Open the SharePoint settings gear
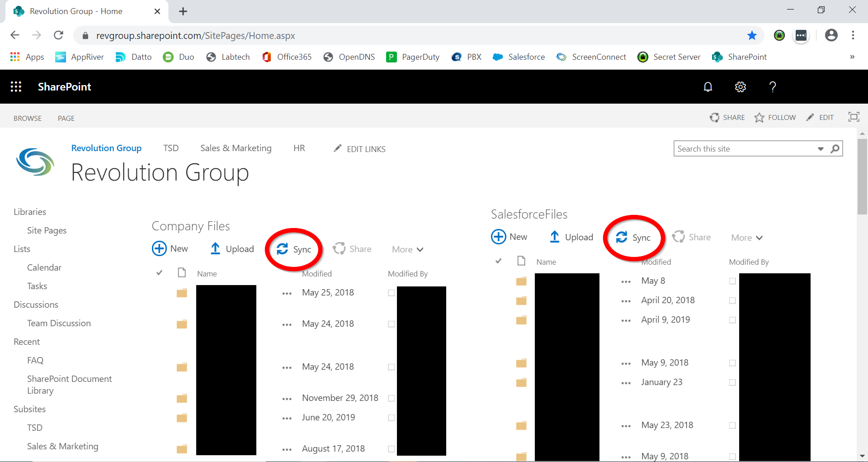The height and width of the screenshot is (462, 868). pyautogui.click(x=741, y=87)
